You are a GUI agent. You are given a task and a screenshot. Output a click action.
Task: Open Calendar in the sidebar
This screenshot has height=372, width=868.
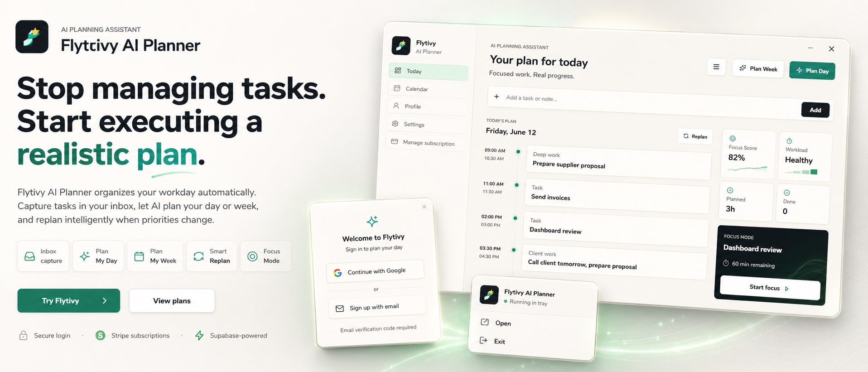427,89
